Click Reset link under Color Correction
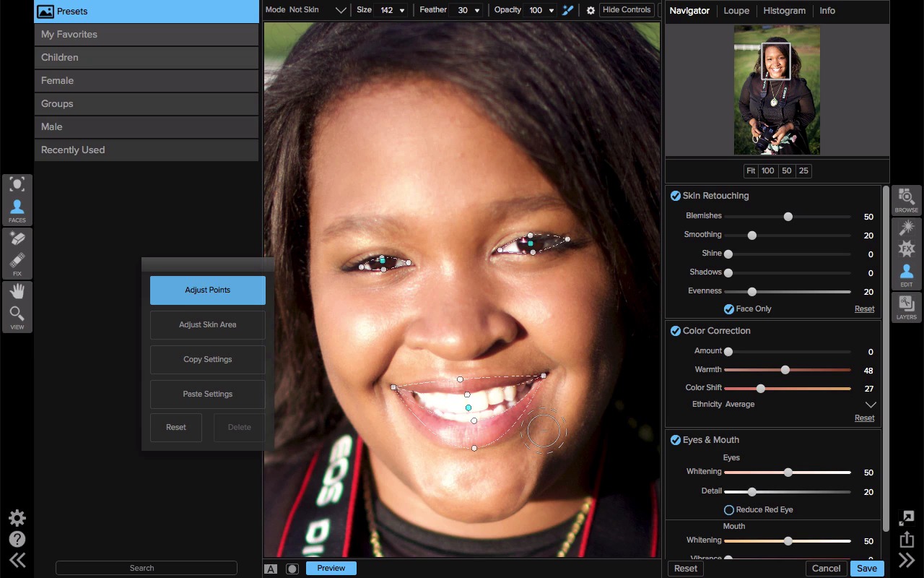This screenshot has height=578, width=924. point(864,418)
